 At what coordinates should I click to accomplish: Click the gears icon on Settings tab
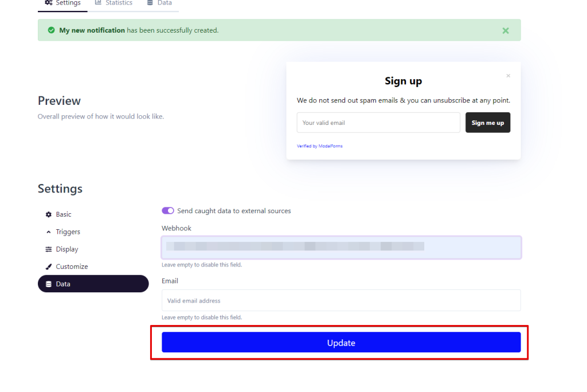click(x=48, y=3)
